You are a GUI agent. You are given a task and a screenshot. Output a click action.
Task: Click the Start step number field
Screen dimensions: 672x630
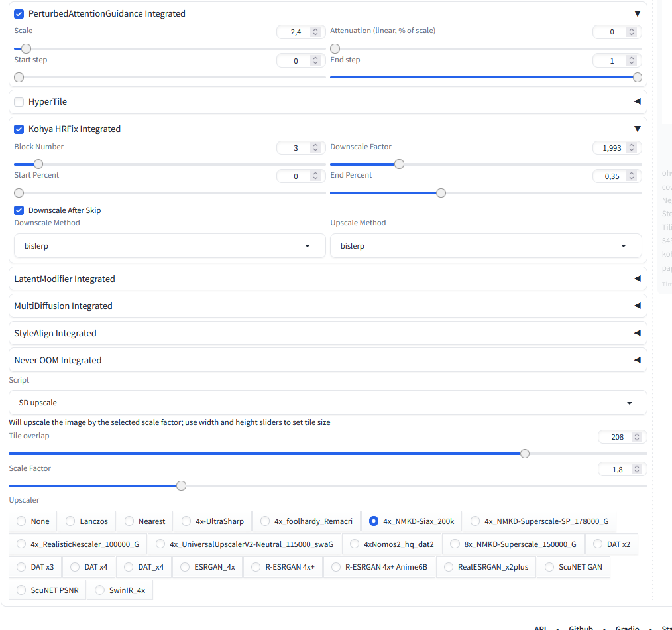[301, 61]
